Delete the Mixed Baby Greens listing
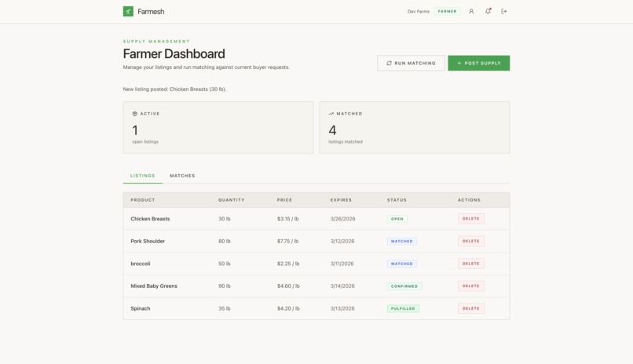 [x=470, y=286]
